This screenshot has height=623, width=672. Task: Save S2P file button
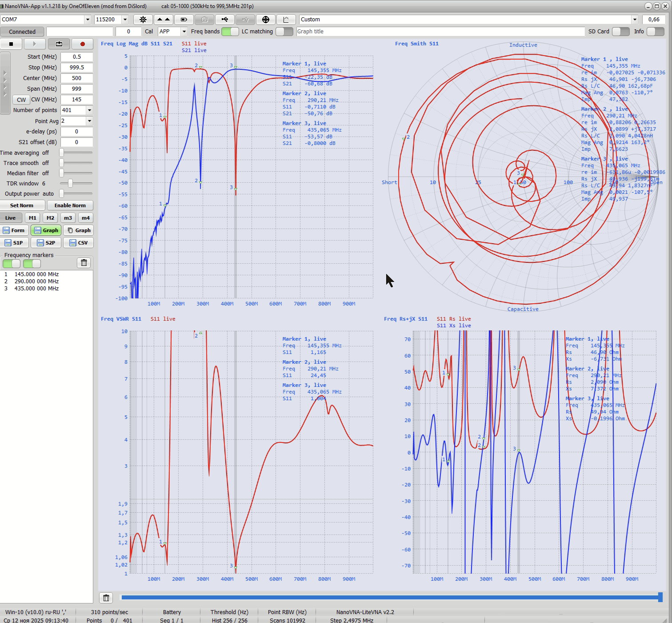(46, 243)
